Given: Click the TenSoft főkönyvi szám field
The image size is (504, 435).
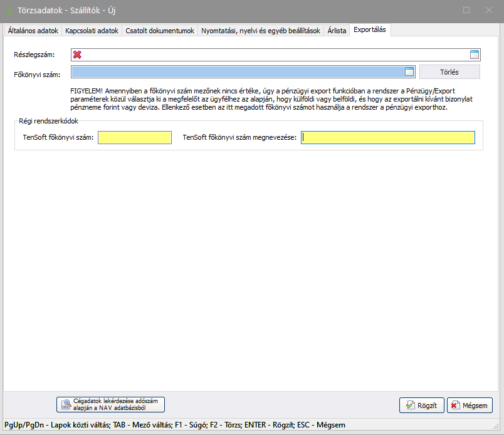Looking at the screenshot, I should point(134,138).
